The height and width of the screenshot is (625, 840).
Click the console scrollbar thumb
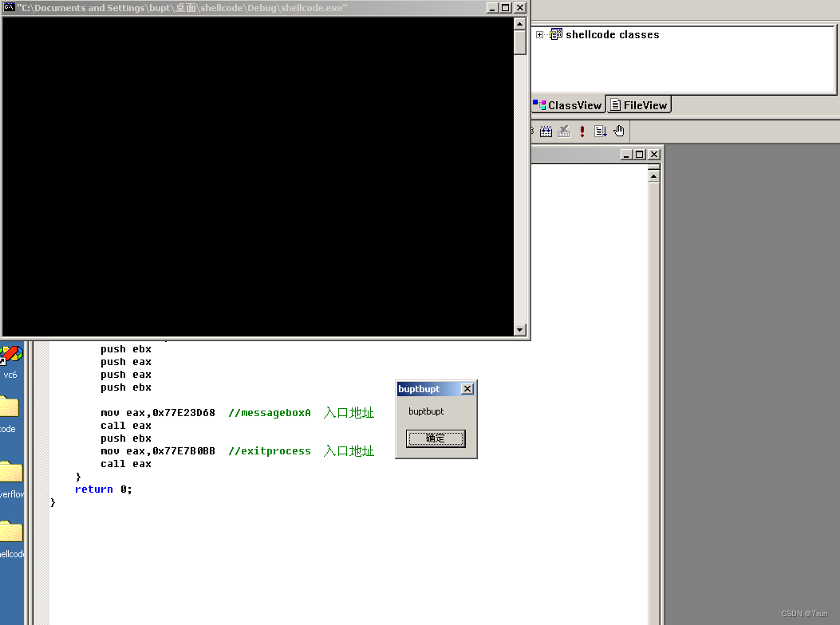tap(519, 42)
